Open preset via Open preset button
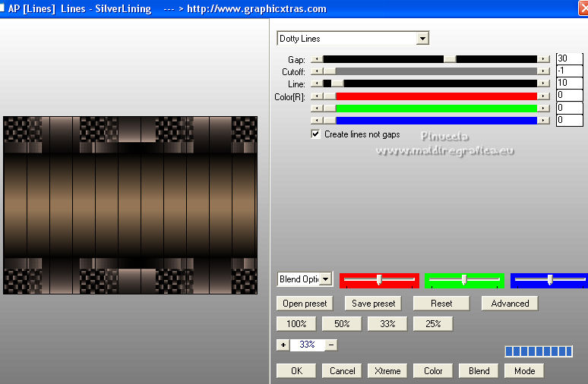Screen dimensions: 588x384 pos(304,304)
